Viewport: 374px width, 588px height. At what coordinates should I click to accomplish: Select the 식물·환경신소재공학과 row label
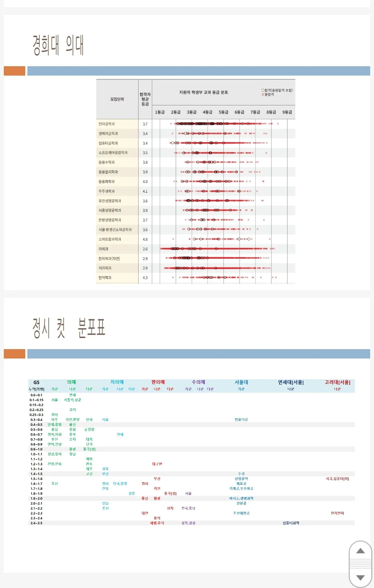[115, 230]
